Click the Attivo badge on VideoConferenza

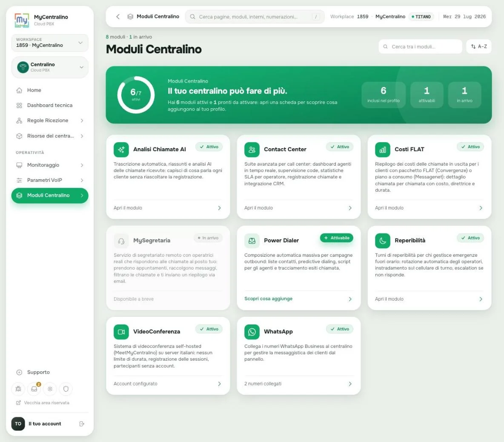pyautogui.click(x=209, y=329)
